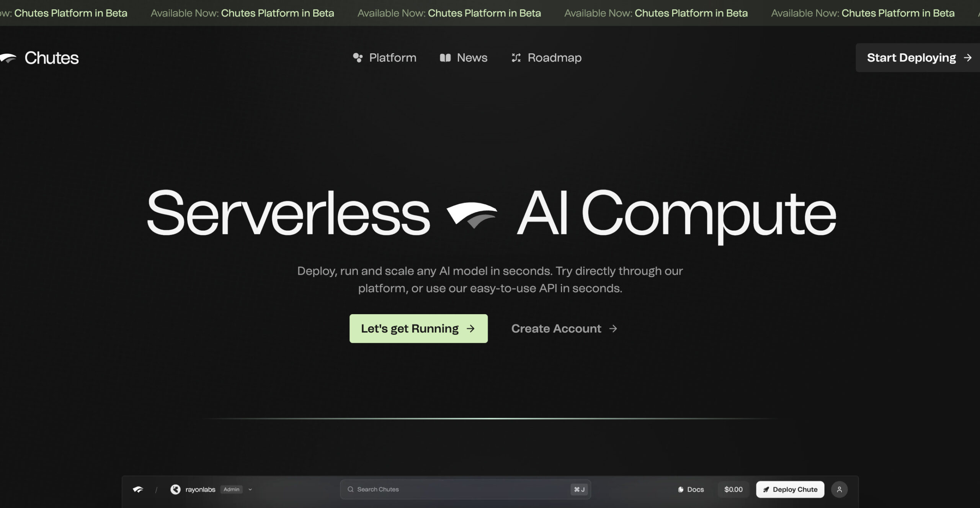The image size is (980, 508).
Task: Click arrow icon beside Create Account
Action: click(613, 329)
